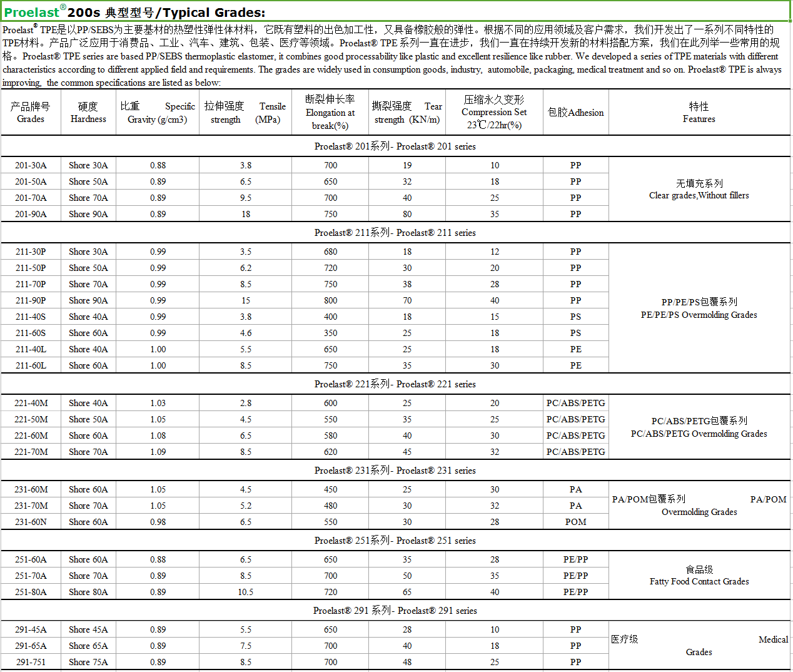Select grade cell '201-30A'
Image resolution: width=793 pixels, height=672 pixels.
(x=31, y=165)
